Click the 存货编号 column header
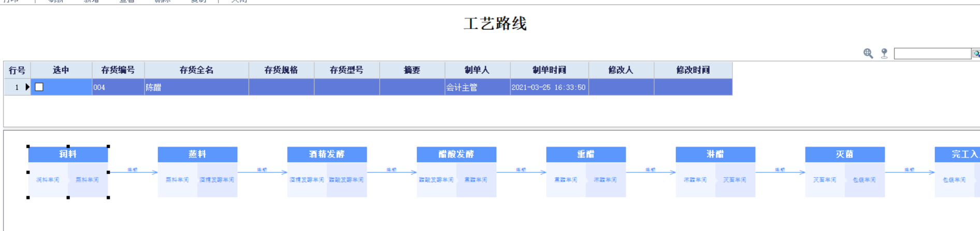Screen dimensions: 980x231 point(118,70)
